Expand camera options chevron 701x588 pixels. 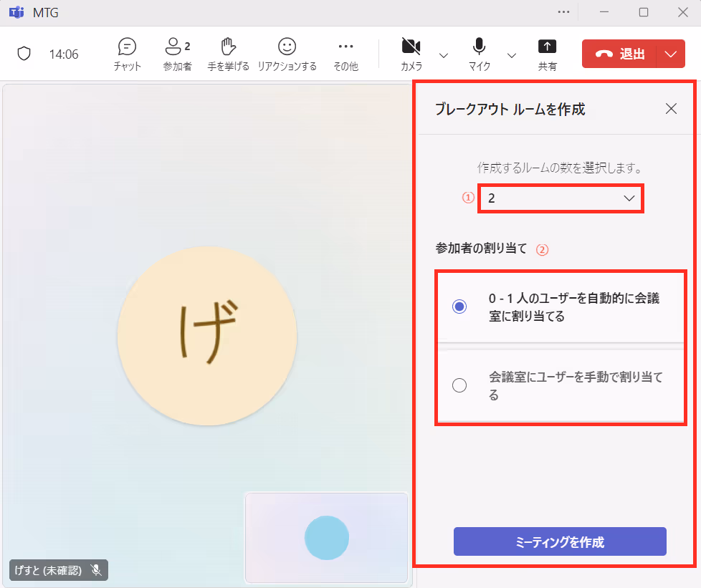[444, 55]
